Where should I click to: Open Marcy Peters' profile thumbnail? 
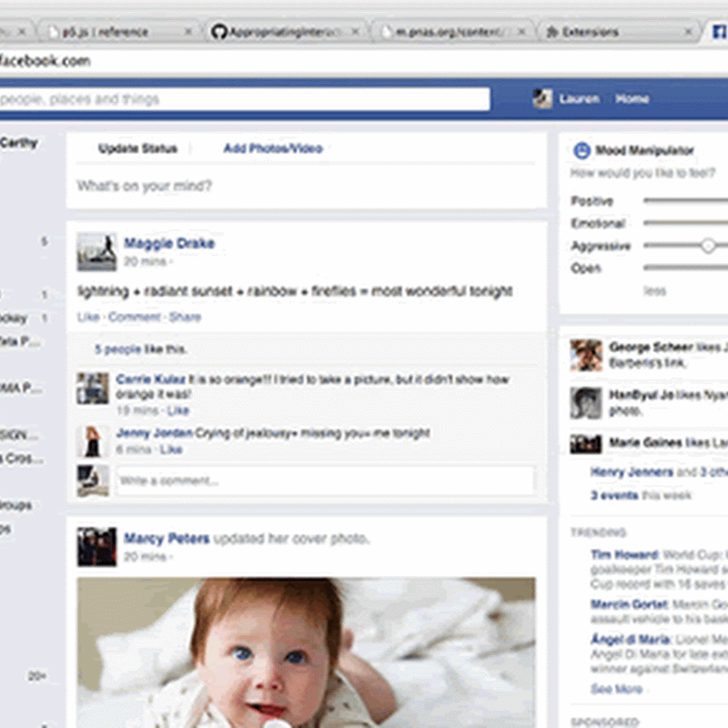[96, 547]
